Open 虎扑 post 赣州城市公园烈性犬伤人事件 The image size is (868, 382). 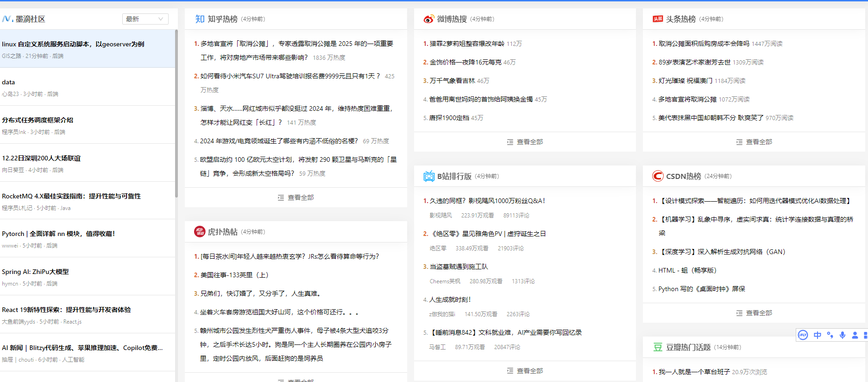point(296,344)
